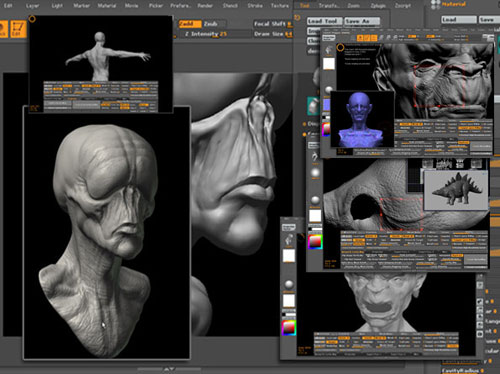The height and width of the screenshot is (374, 500).
Task: Click the Load Tool button
Action: click(x=324, y=21)
